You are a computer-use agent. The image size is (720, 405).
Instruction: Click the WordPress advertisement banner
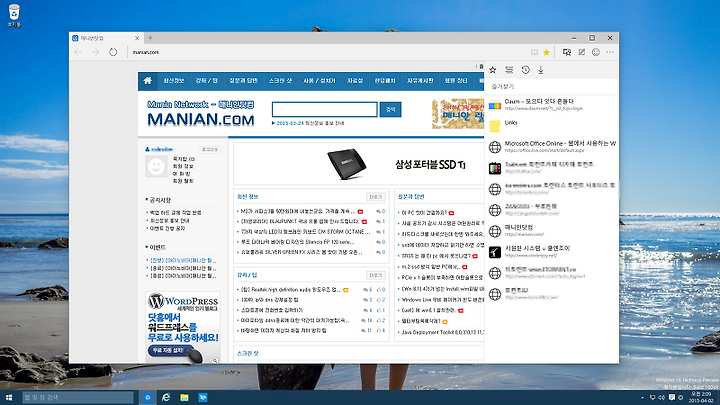pyautogui.click(x=183, y=327)
